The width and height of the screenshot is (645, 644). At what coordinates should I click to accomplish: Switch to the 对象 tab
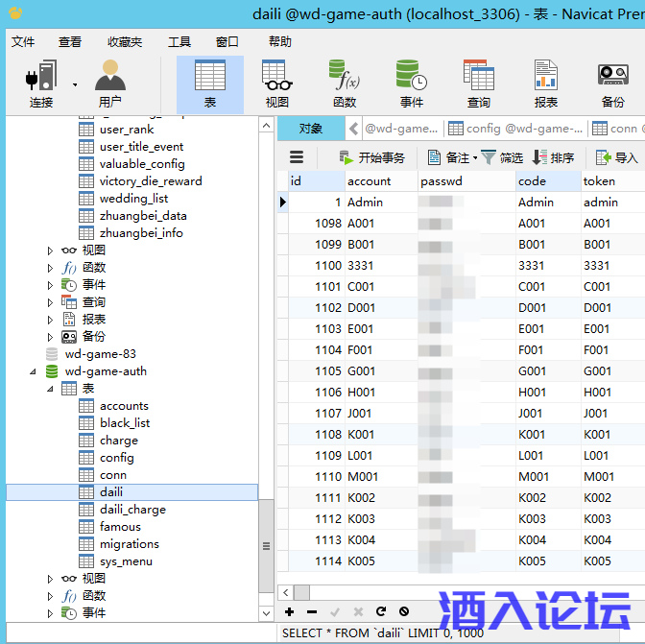(x=311, y=129)
